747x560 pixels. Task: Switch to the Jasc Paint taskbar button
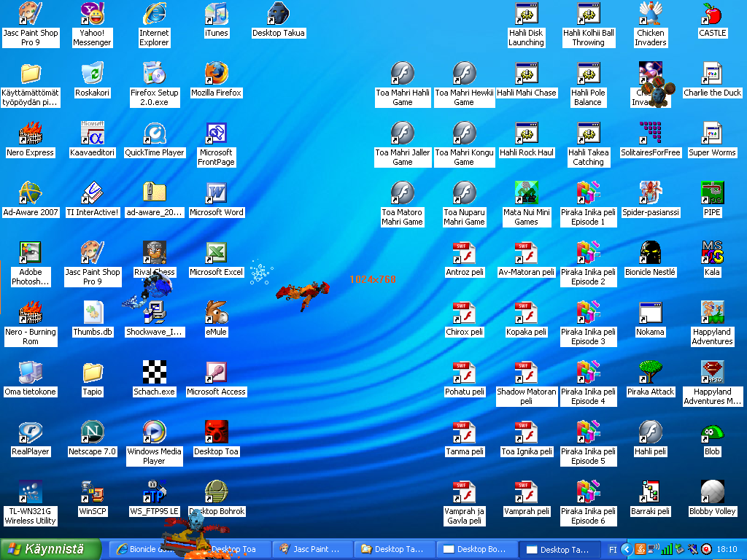point(312,549)
